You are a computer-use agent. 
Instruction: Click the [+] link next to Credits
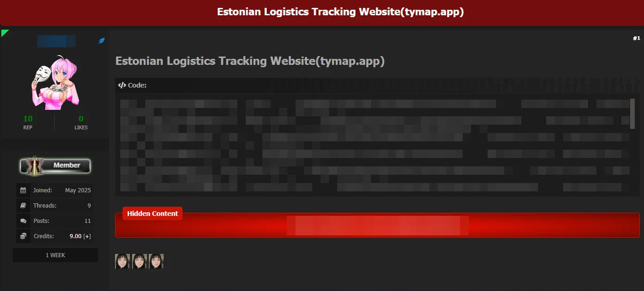pos(87,236)
